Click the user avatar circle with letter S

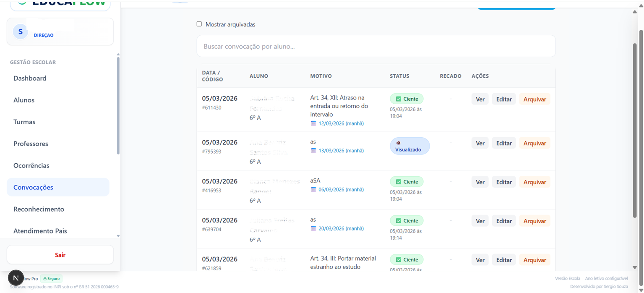[x=20, y=32]
